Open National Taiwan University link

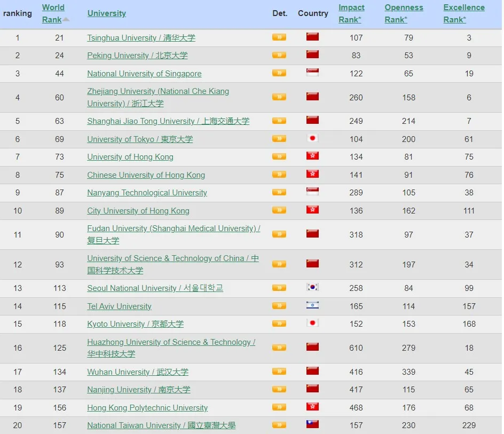(161, 425)
